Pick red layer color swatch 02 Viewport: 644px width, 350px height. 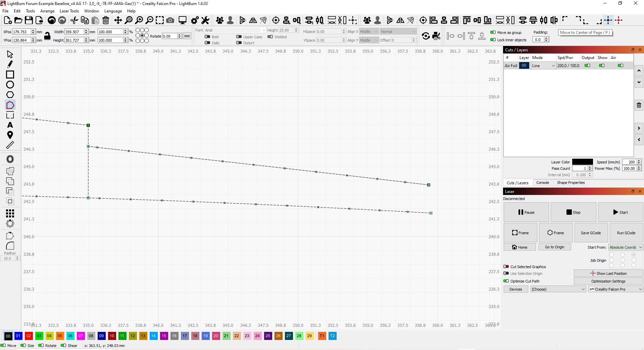[x=29, y=336]
